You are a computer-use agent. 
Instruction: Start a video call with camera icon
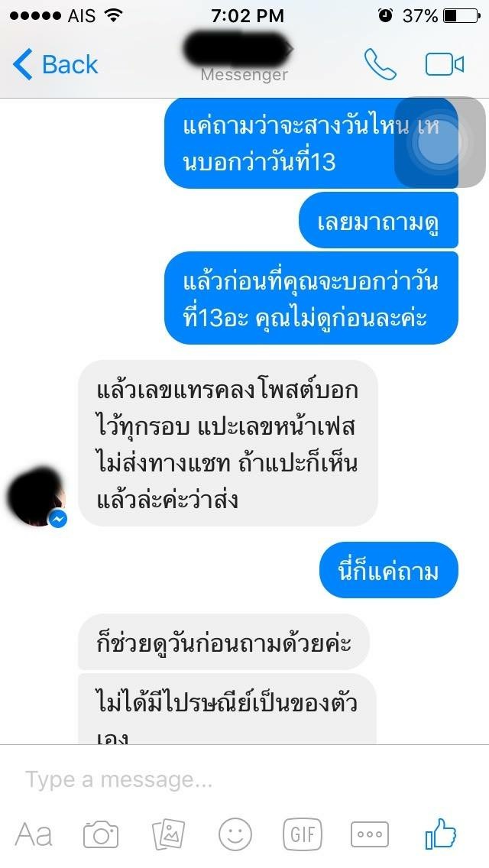point(444,64)
